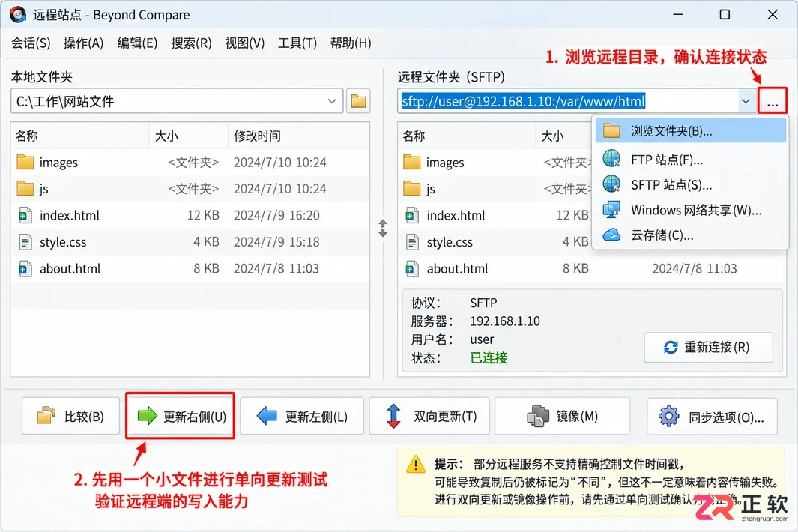Click the remote about.html file icon
798x532 pixels.
(411, 268)
